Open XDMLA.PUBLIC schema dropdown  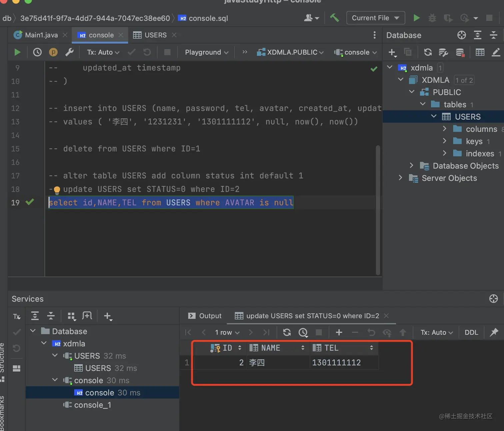coord(290,52)
